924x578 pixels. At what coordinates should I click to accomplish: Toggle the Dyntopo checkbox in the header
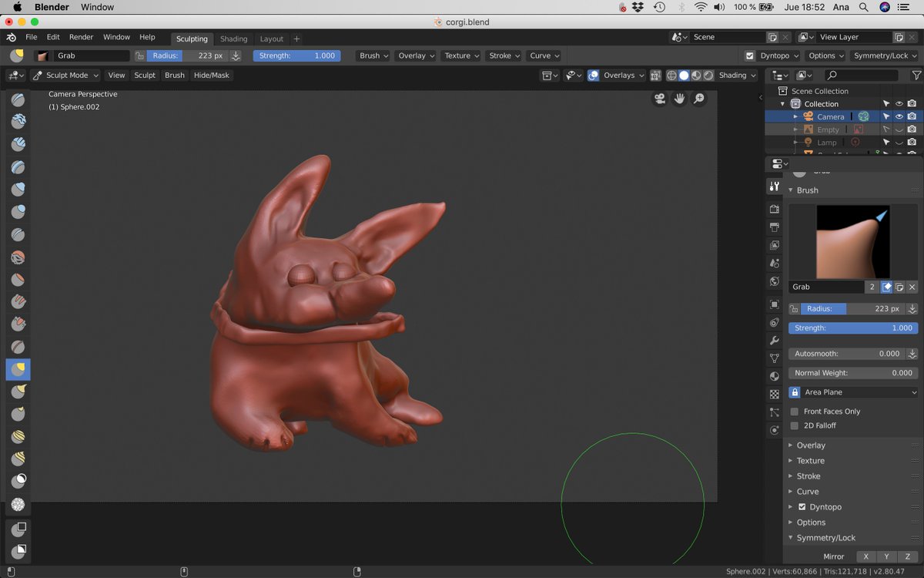750,55
